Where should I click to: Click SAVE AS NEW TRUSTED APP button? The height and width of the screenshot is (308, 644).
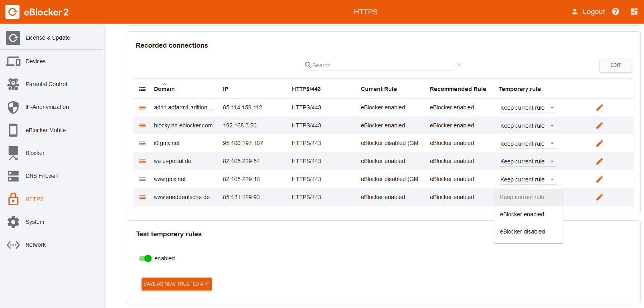(176, 284)
